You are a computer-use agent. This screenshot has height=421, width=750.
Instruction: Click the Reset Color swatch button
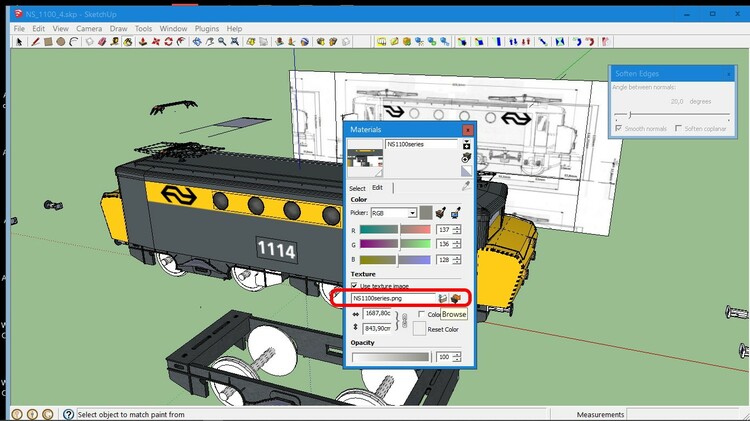[421, 329]
